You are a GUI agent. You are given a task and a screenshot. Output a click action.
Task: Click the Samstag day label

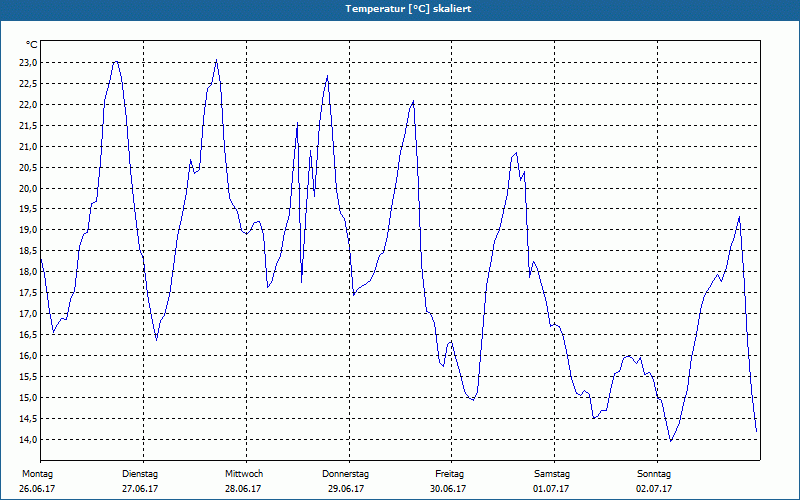click(552, 474)
